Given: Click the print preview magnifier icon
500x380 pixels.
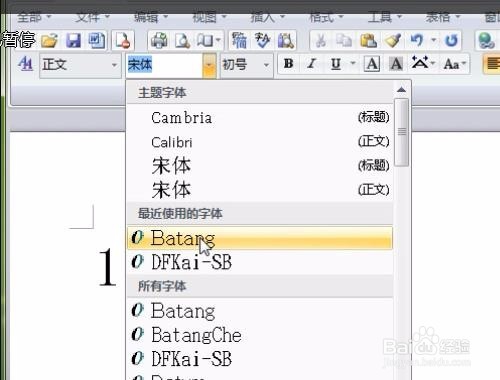Looking at the screenshot, I should [x=182, y=41].
